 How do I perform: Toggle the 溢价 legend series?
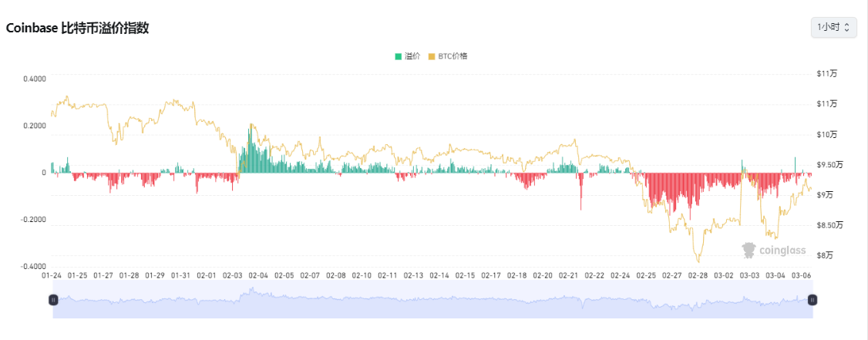(x=408, y=56)
